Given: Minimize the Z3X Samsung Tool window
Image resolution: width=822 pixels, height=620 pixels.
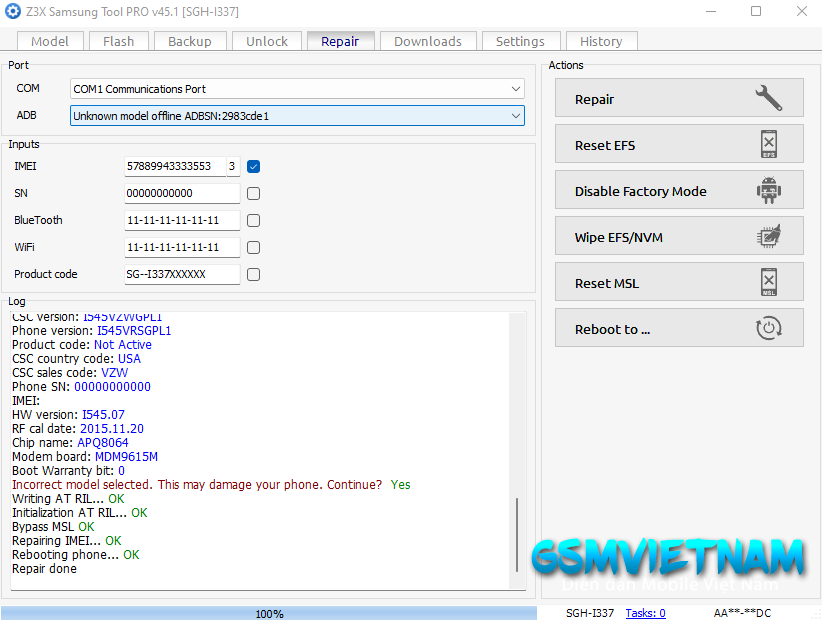Looking at the screenshot, I should point(710,11).
